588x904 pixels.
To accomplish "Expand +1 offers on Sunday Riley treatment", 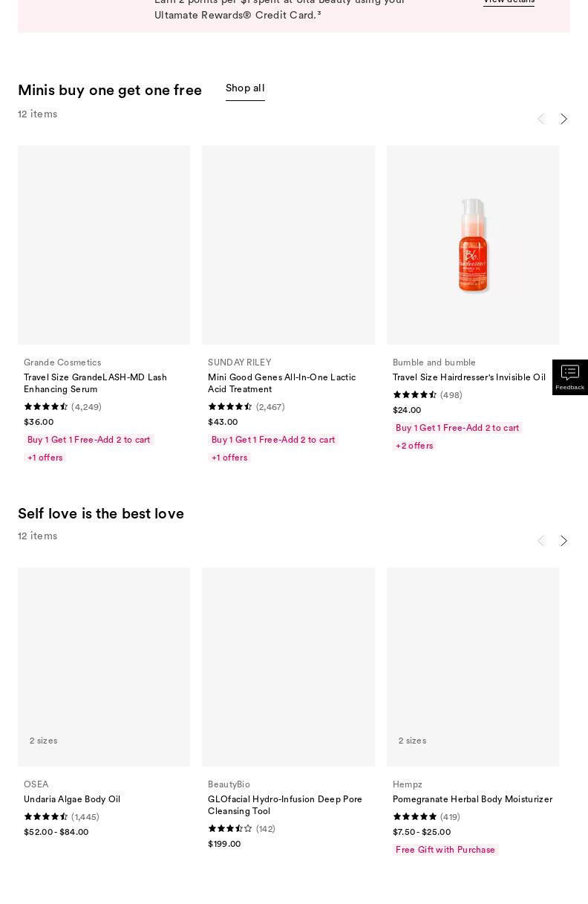I will (229, 458).
